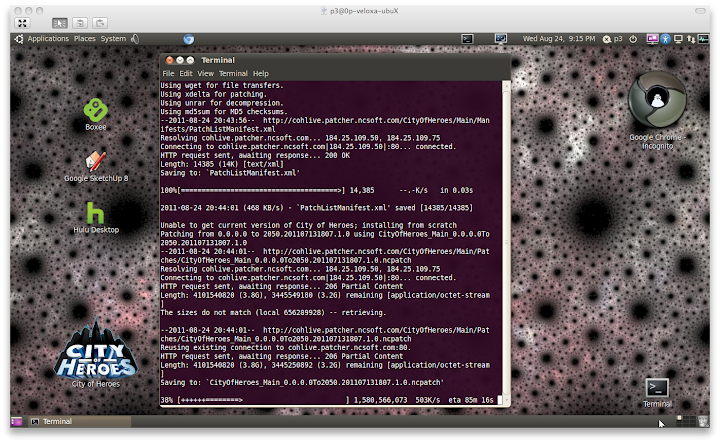Open the Places menu
Viewport: 720px width, 443px height.
click(x=85, y=39)
